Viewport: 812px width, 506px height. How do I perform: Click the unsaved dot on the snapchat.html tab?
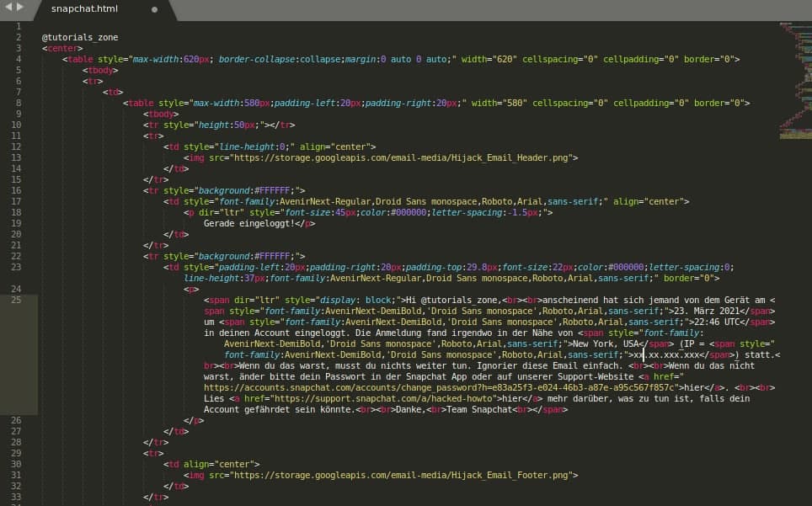tap(154, 10)
